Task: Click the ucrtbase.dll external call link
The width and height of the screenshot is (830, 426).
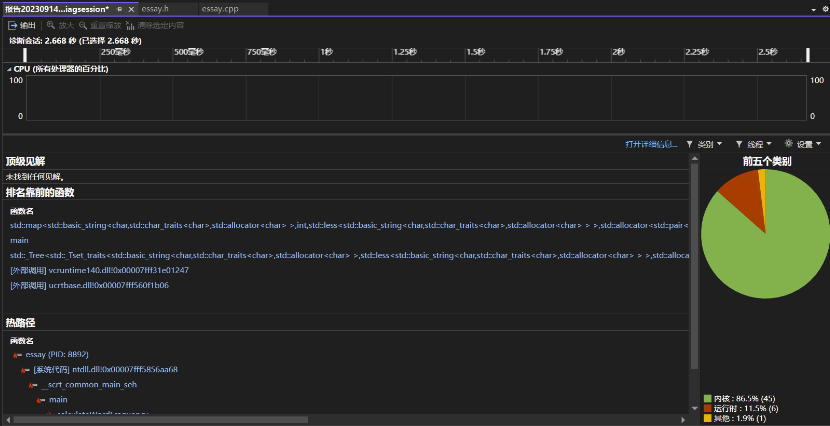Action: (x=89, y=285)
